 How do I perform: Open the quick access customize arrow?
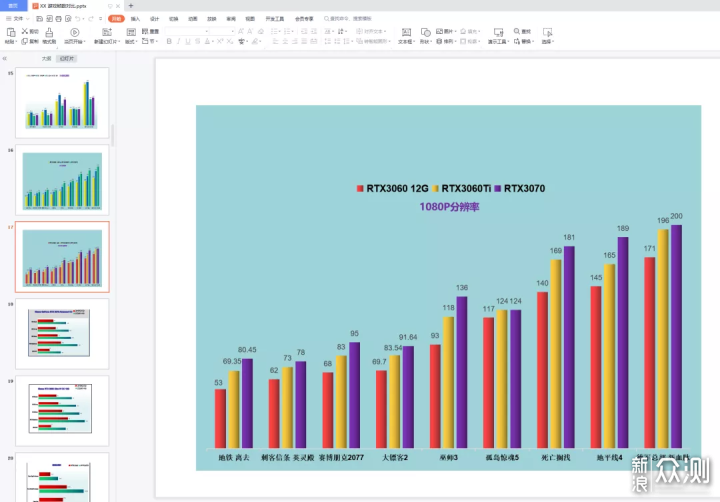click(x=100, y=19)
